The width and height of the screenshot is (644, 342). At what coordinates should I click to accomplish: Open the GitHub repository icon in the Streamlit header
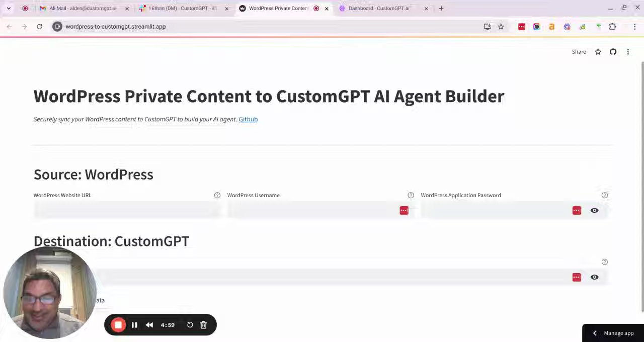pyautogui.click(x=613, y=52)
